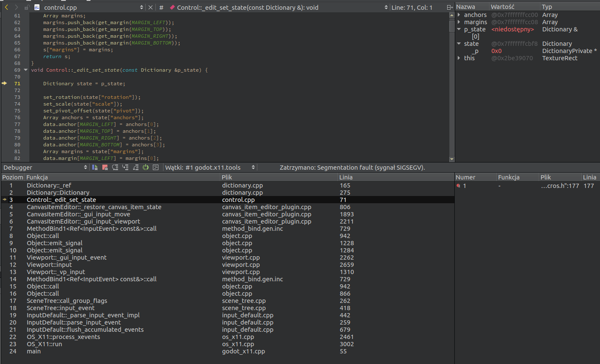Select frame OS_X11::run
Viewport: 600px width, 364px height.
228,344
